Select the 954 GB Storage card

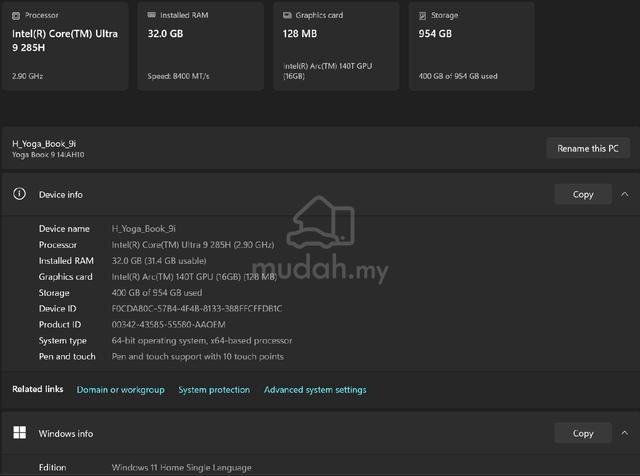(x=471, y=45)
